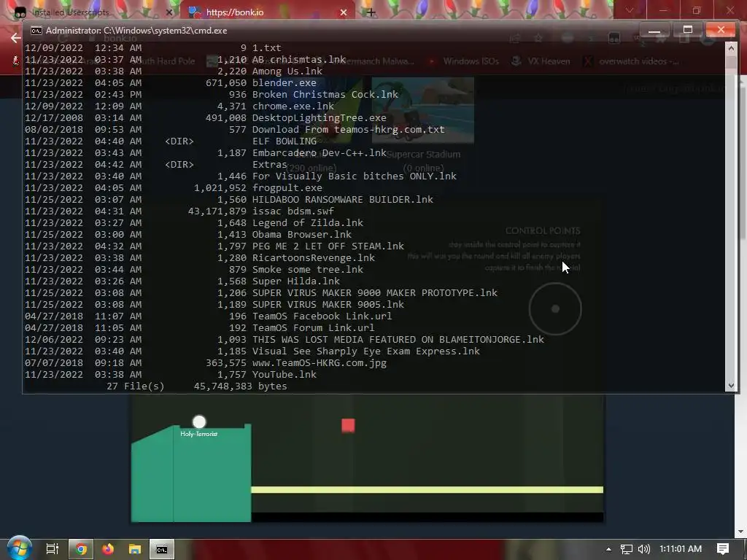Open Task View on the taskbar
This screenshot has height=560, width=747.
52,549
